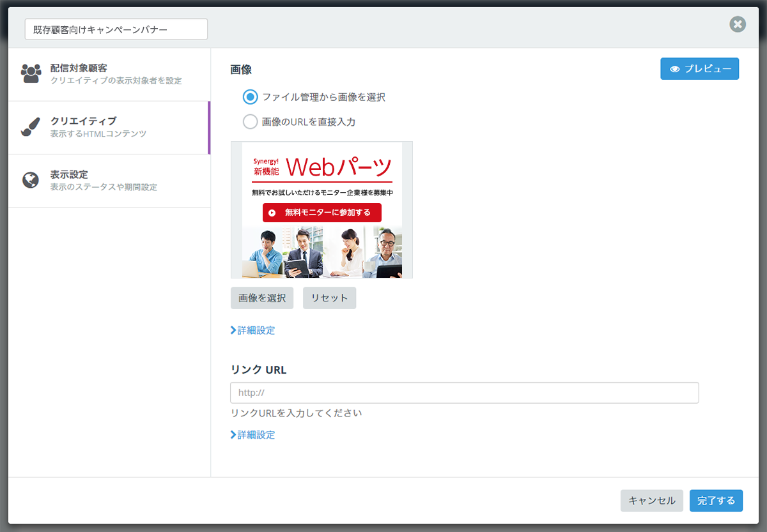This screenshot has height=532, width=767.
Task: Click the リセット button
Action: tap(329, 298)
